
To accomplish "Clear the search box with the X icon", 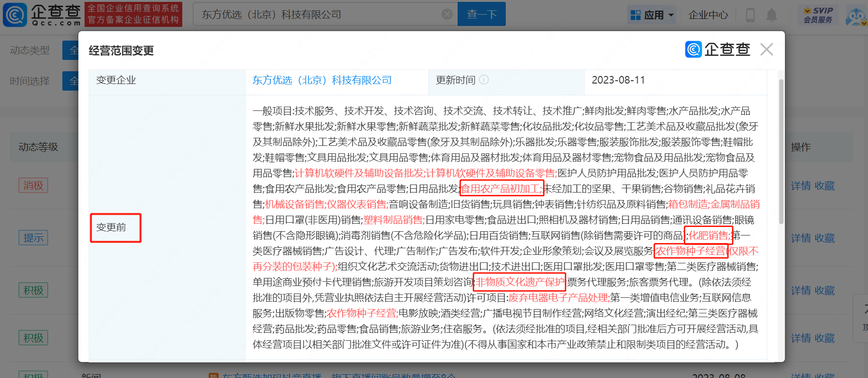I will click(447, 15).
